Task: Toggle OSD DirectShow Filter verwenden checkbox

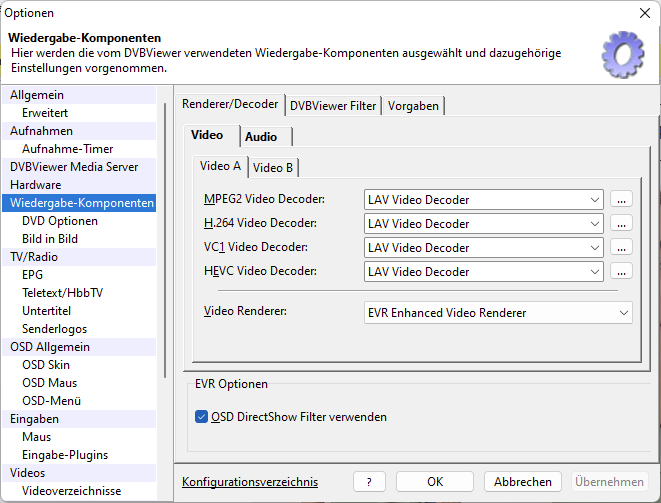Action: tap(201, 417)
